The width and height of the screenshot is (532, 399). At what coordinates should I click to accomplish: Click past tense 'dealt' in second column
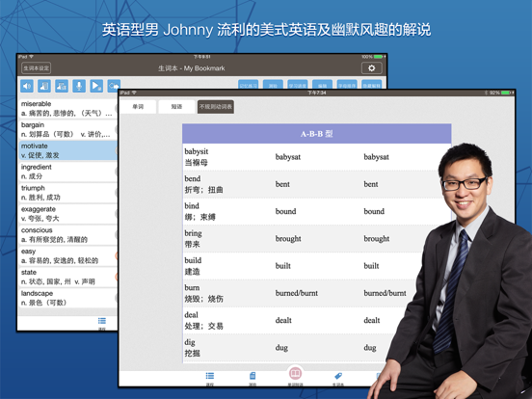pos(283,320)
